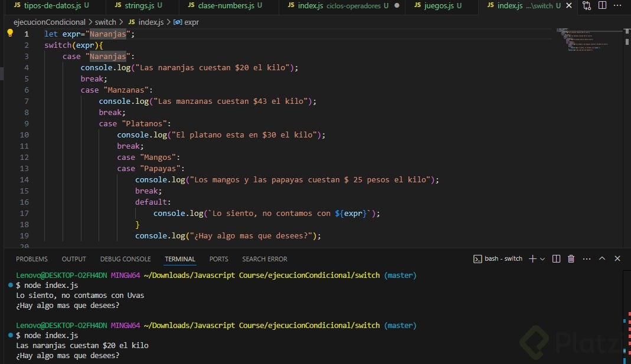Select the TERMINAL panel tab
Viewport: 631px width, 364px height.
[x=180, y=259]
